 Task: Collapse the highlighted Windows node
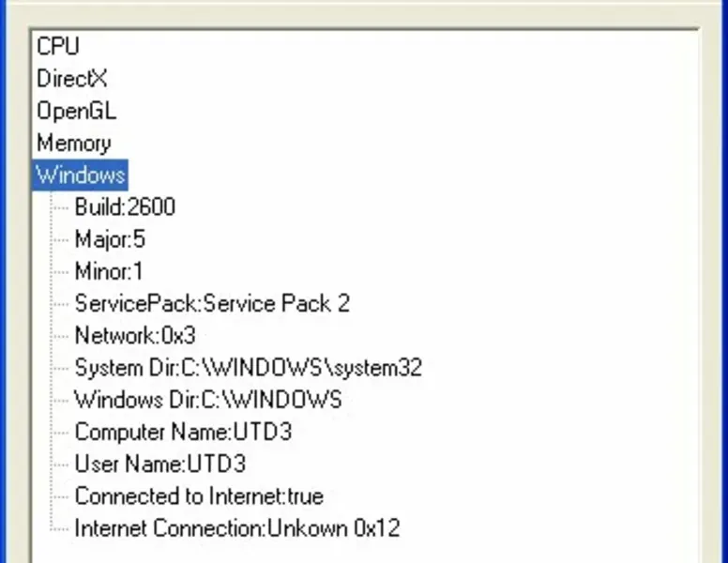click(x=80, y=175)
